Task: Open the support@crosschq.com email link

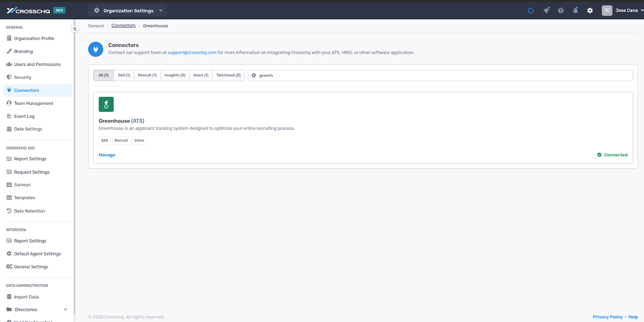Action: click(192, 53)
